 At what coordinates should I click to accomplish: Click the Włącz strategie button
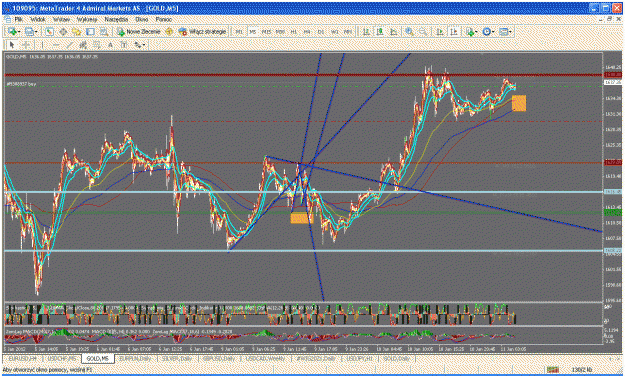[x=202, y=31]
